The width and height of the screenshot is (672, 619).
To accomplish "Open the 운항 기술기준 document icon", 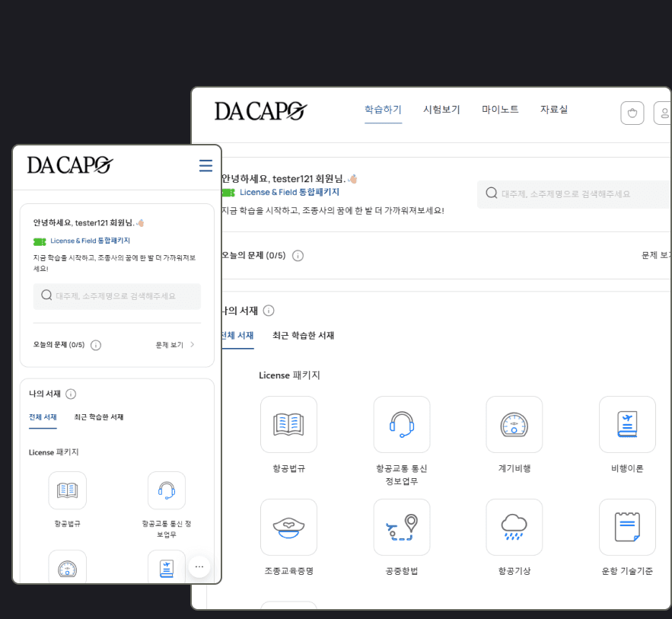I will pyautogui.click(x=626, y=527).
